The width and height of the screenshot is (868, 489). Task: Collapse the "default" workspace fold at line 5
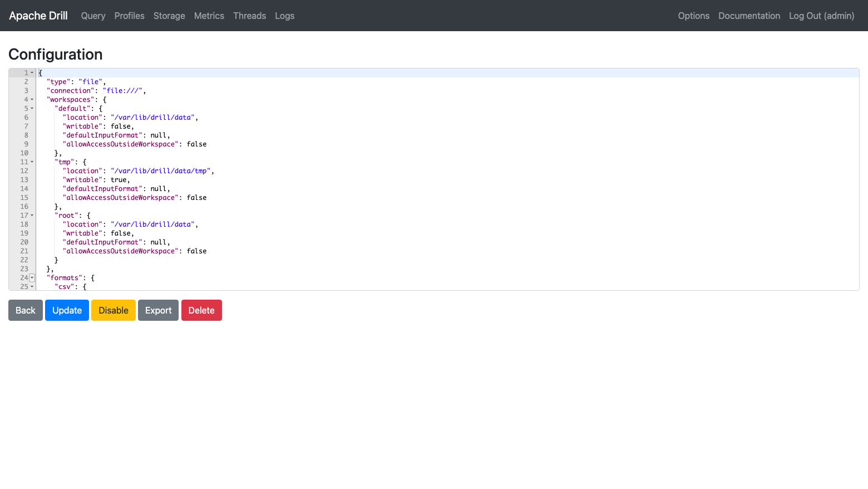click(x=32, y=109)
